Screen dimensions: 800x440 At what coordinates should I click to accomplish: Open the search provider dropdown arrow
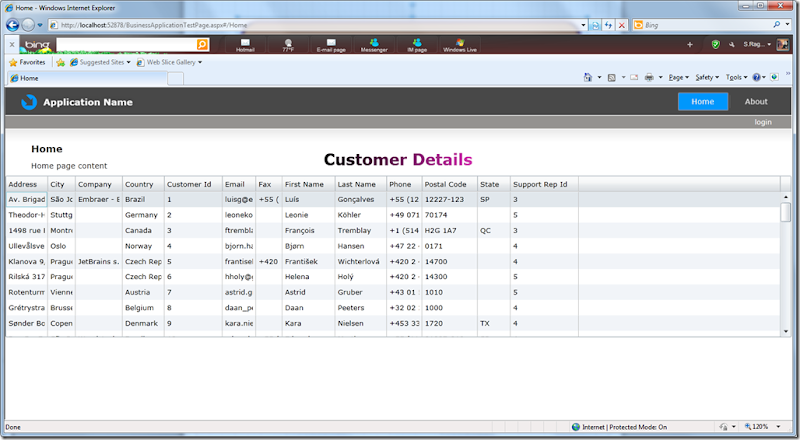coord(787,25)
